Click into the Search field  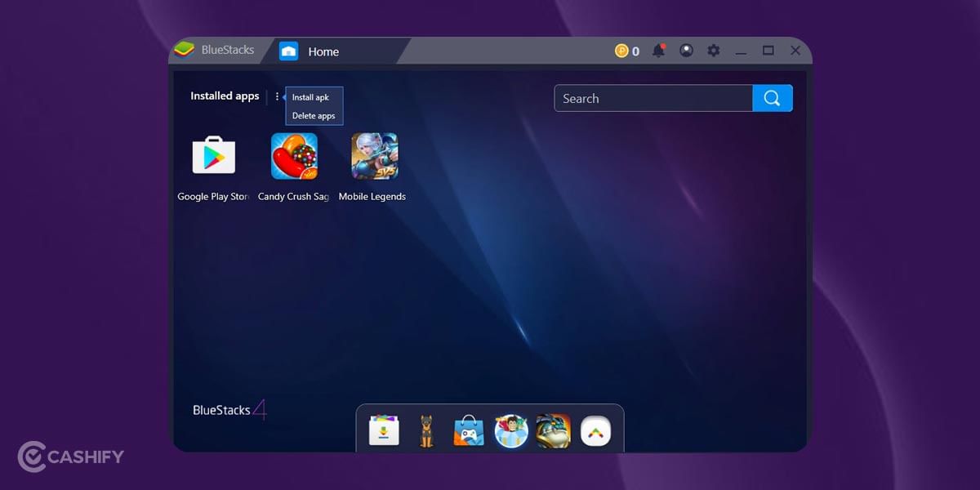click(x=653, y=98)
